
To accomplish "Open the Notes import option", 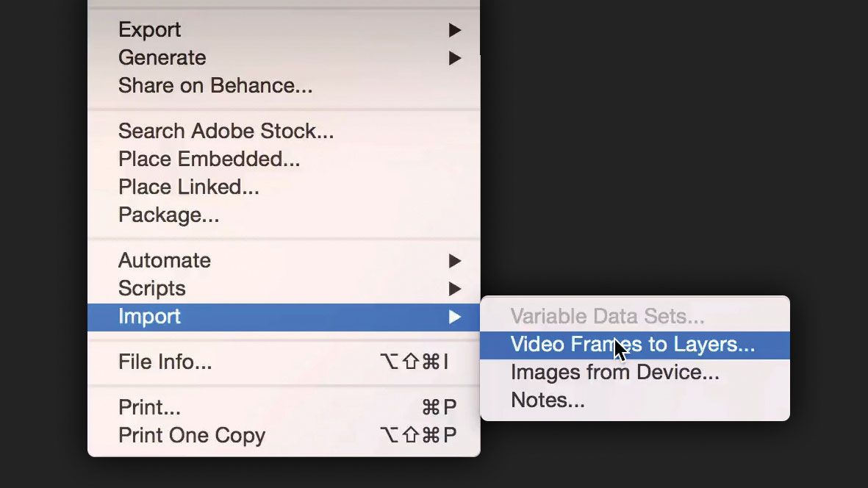I will pos(548,400).
